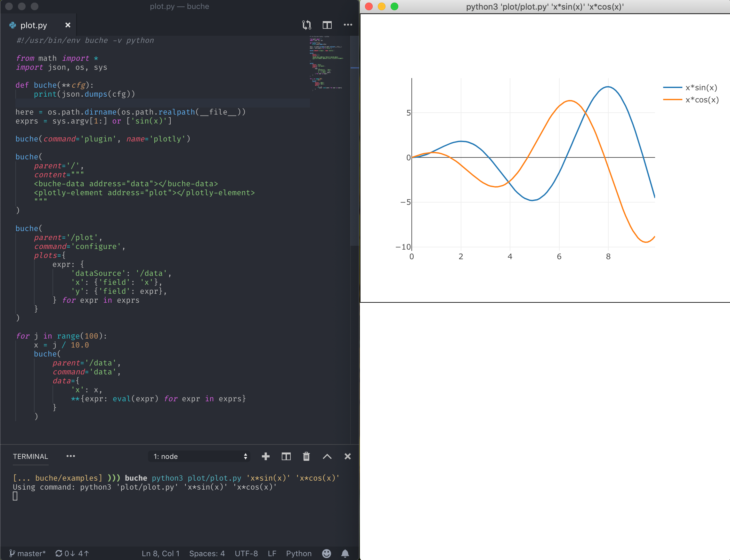Image resolution: width=730 pixels, height=560 pixels.
Task: Synchronize changes 0↓ 4↑ in the status bar
Action: 72,553
